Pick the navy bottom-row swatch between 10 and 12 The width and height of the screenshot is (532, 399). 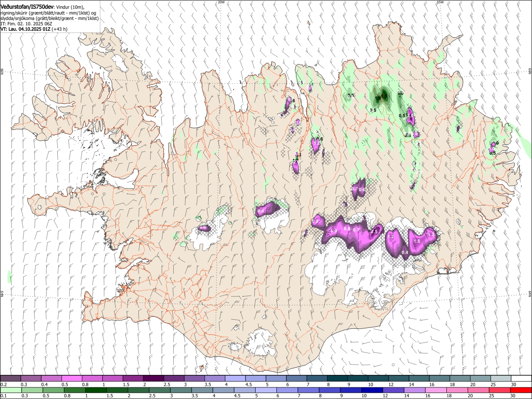coord(372,390)
